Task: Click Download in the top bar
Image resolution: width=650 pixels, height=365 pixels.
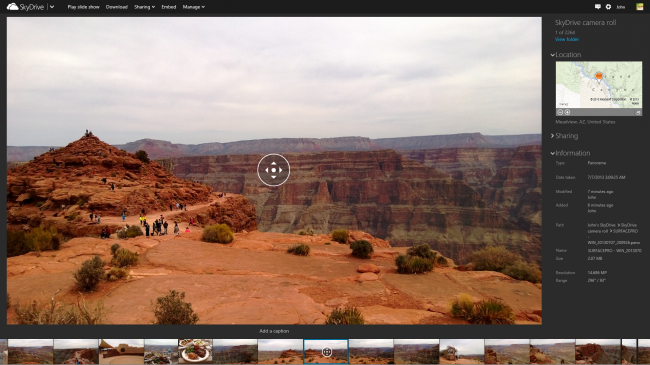Action: coord(116,7)
